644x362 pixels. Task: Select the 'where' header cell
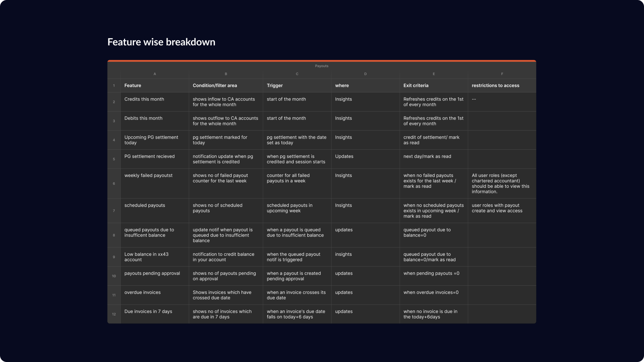pyautogui.click(x=365, y=85)
